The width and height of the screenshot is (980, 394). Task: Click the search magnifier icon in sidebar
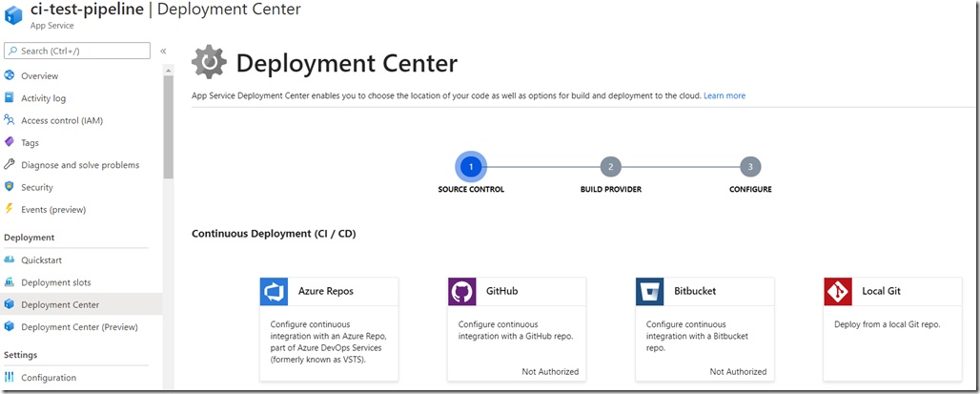[x=13, y=51]
